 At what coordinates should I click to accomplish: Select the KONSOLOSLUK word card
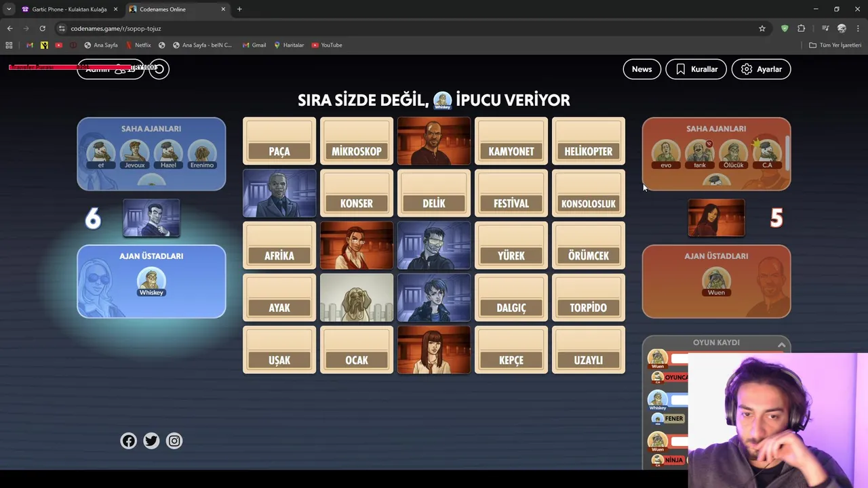pyautogui.click(x=589, y=193)
